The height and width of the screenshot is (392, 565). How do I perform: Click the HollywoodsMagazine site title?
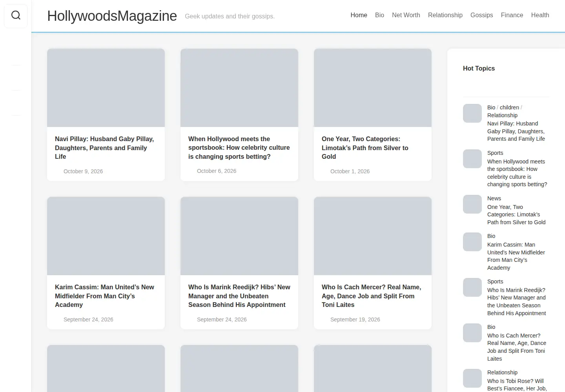tap(112, 16)
